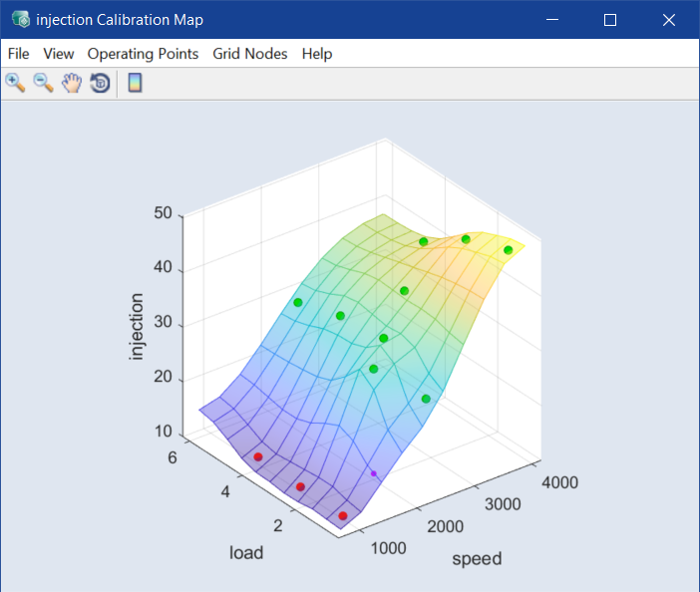
Task: Expand the Grid Nodes menu
Action: [249, 54]
